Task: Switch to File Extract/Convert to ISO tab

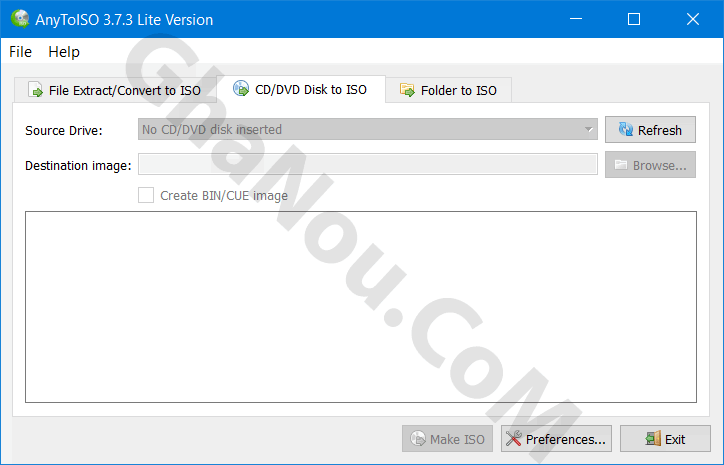Action: pos(115,90)
